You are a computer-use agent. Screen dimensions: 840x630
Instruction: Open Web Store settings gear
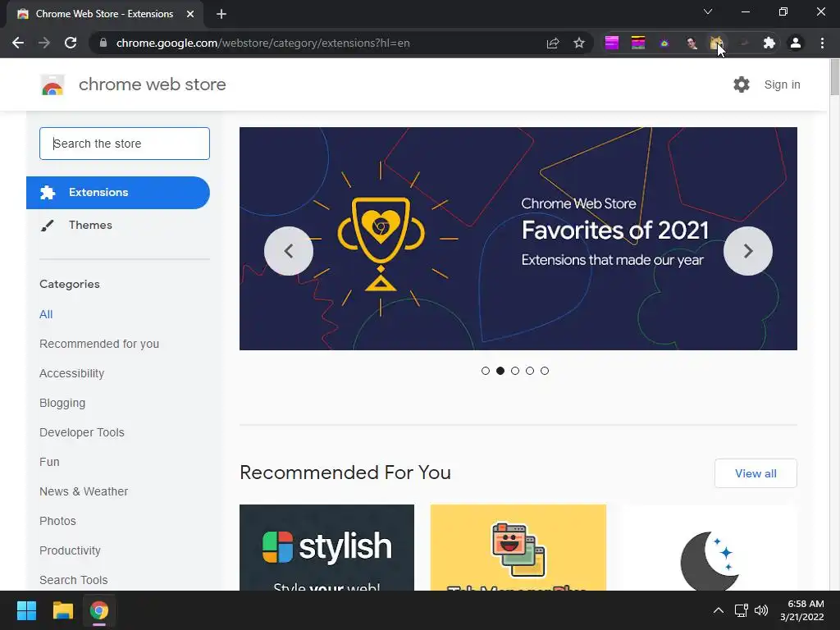tap(742, 84)
